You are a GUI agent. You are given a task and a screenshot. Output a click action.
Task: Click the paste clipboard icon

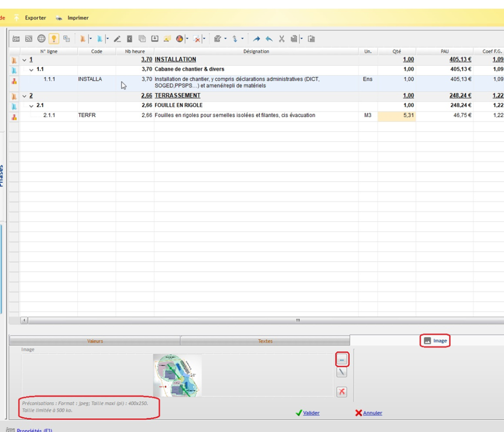point(312,39)
